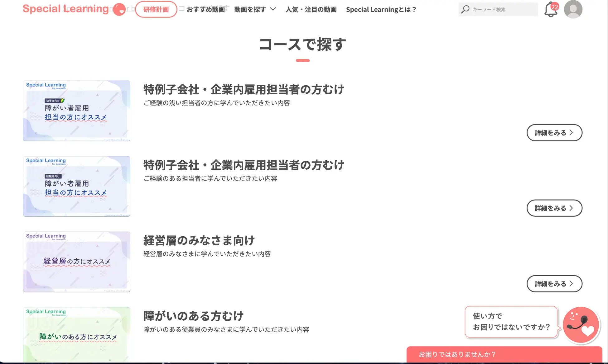Click the search magnifier icon

tap(465, 9)
